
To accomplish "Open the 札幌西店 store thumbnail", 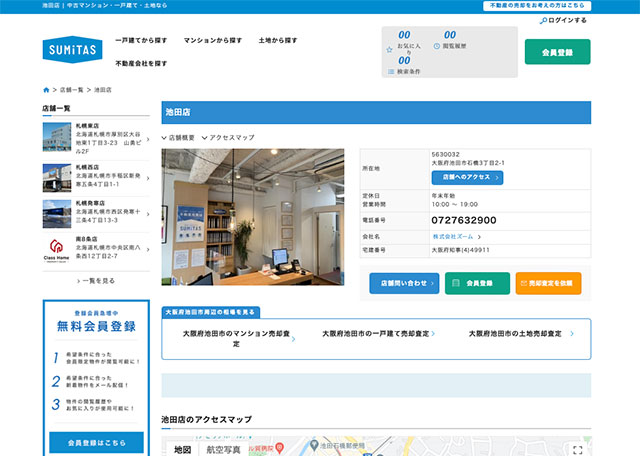I will (x=57, y=178).
